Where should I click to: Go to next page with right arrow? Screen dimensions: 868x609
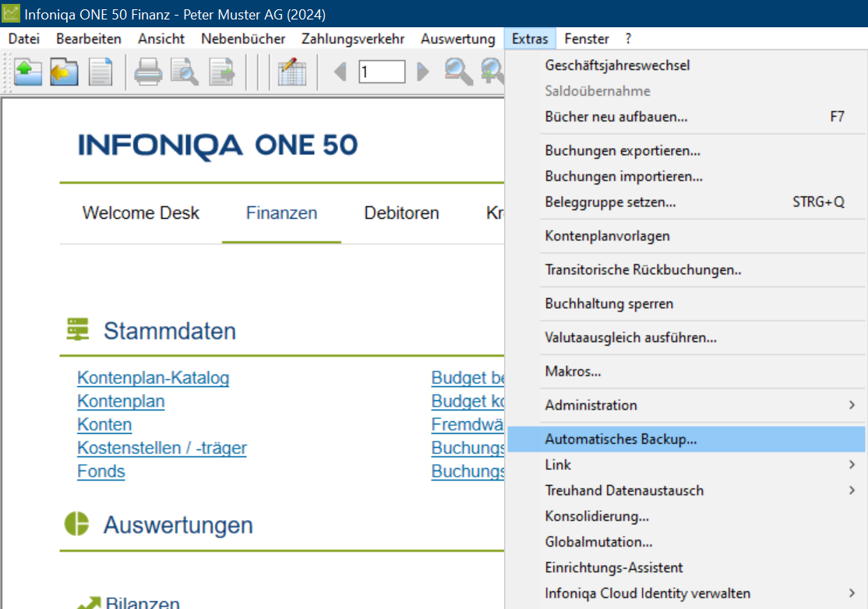tap(423, 72)
